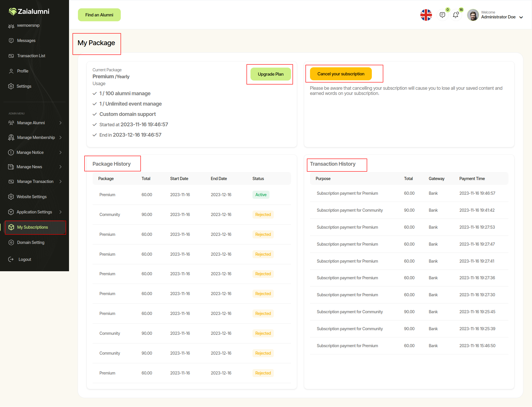This screenshot has height=407, width=532.
Task: Click the Manage Transaction icon
Action: click(x=11, y=181)
